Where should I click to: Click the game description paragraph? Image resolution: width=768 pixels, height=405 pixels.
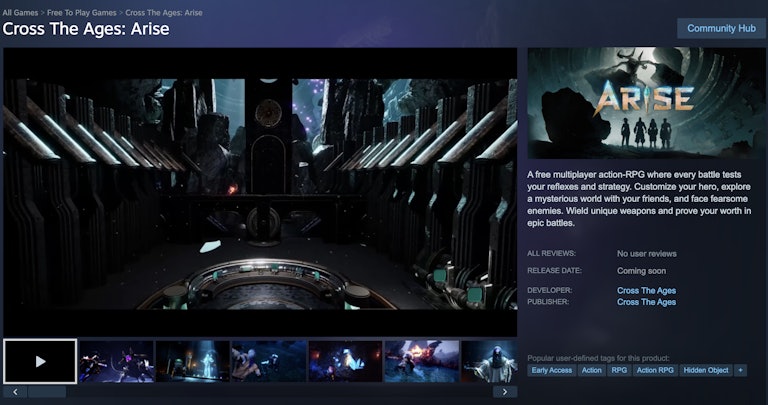(639, 199)
